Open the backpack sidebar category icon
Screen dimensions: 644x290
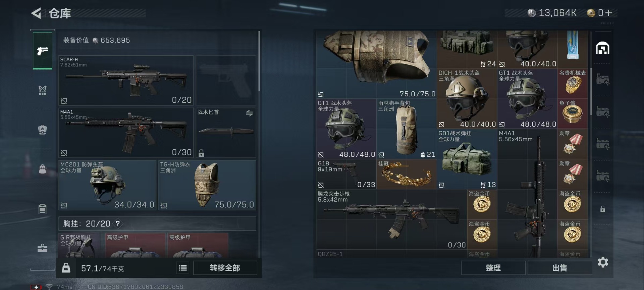[42, 169]
